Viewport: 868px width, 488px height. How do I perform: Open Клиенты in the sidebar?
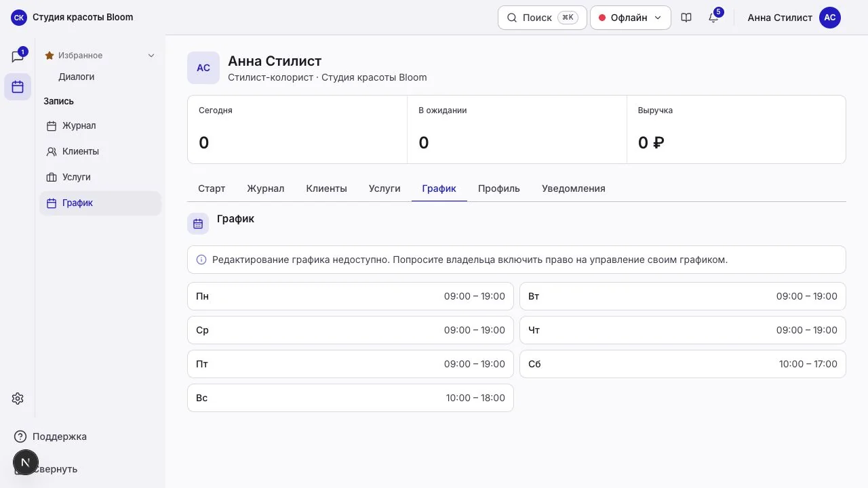100,152
